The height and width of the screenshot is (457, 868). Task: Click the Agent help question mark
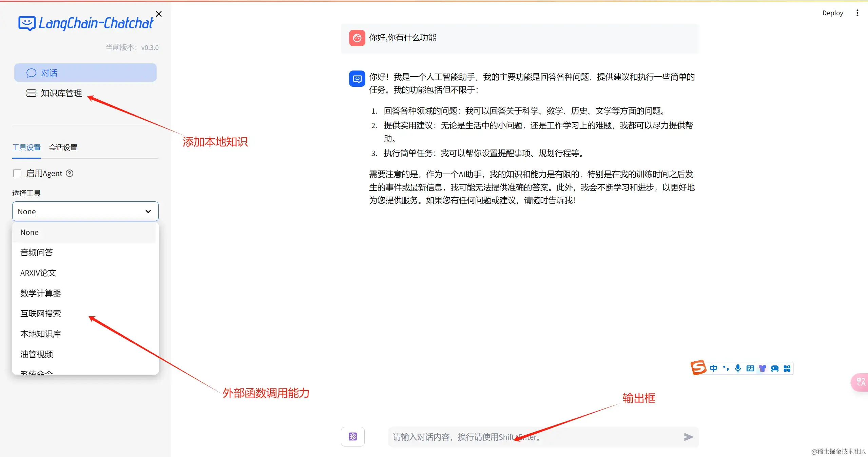click(70, 173)
